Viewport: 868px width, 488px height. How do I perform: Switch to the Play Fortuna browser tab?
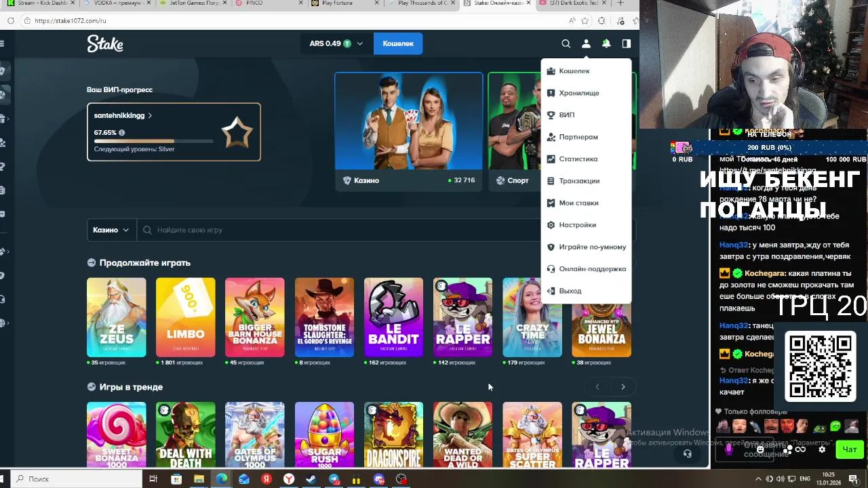(x=344, y=3)
